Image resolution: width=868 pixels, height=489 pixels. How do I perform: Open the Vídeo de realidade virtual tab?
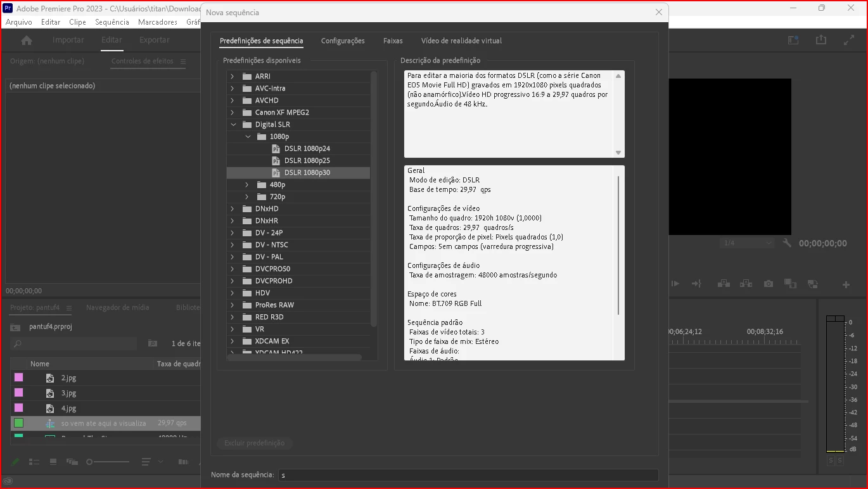461,41
